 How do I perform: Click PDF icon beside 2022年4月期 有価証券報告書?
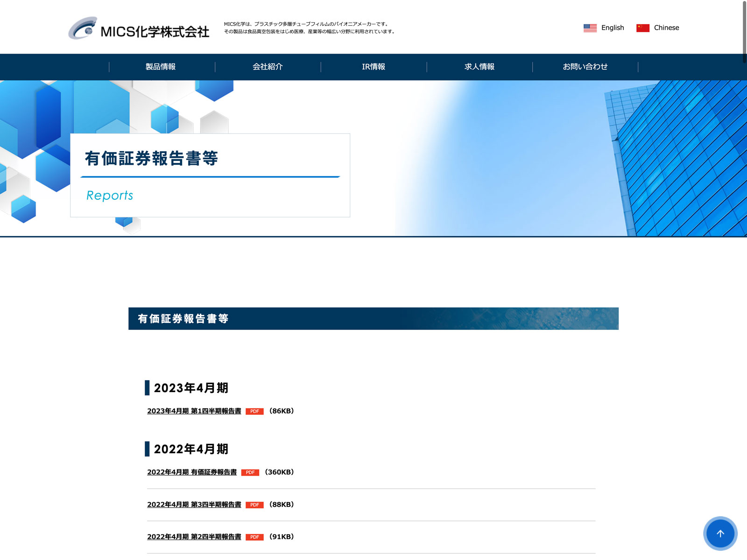(250, 473)
